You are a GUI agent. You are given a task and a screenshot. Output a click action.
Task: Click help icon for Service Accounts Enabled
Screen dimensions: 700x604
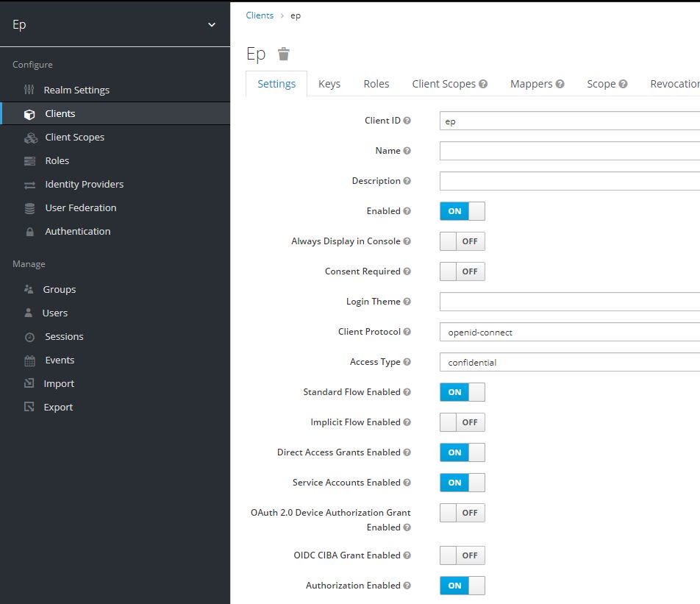tap(407, 483)
